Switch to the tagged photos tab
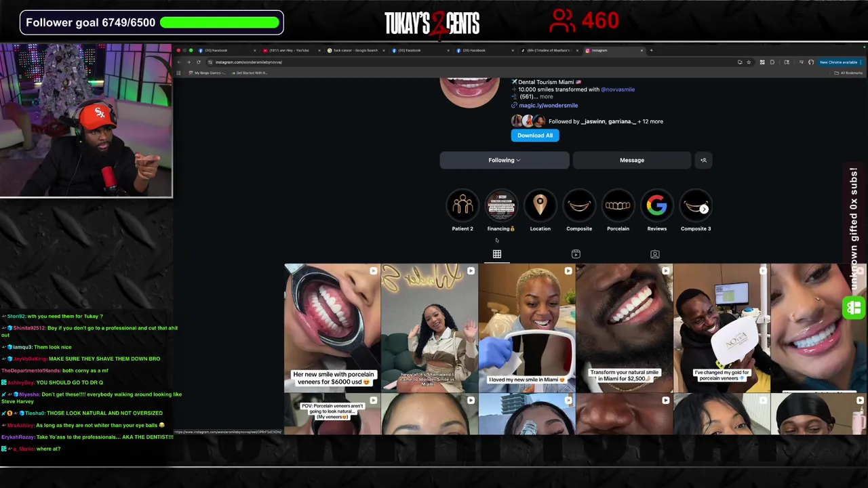The height and width of the screenshot is (488, 868). [655, 254]
